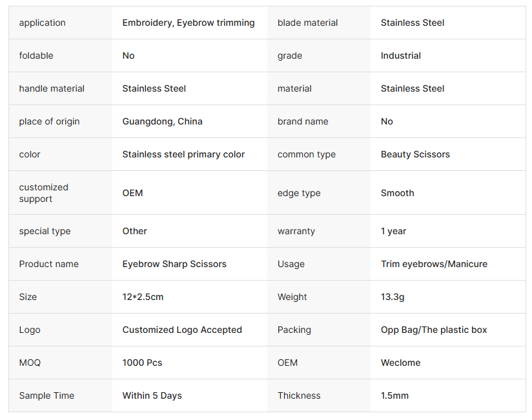Select 'Opp Bag/The plastic box' packing value
Image resolution: width=532 pixels, height=420 pixels.
pyautogui.click(x=434, y=330)
